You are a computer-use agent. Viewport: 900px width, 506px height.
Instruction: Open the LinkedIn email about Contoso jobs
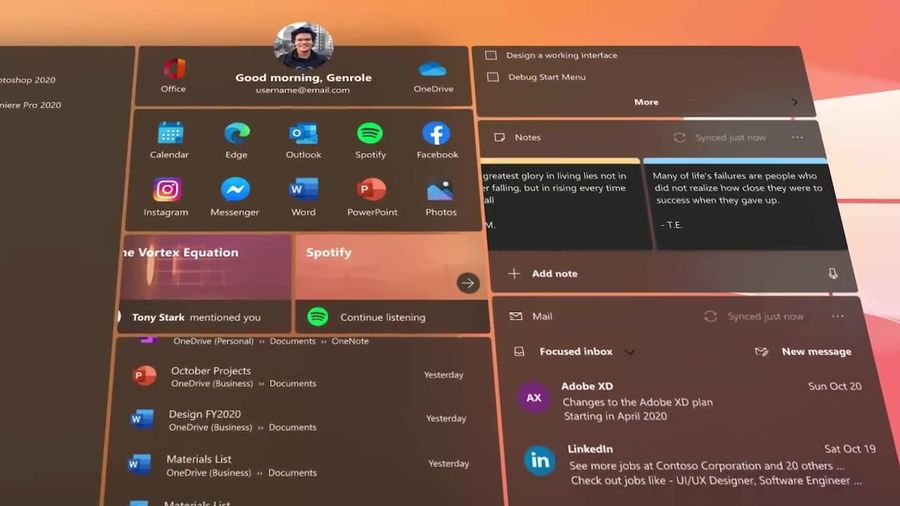(697, 465)
